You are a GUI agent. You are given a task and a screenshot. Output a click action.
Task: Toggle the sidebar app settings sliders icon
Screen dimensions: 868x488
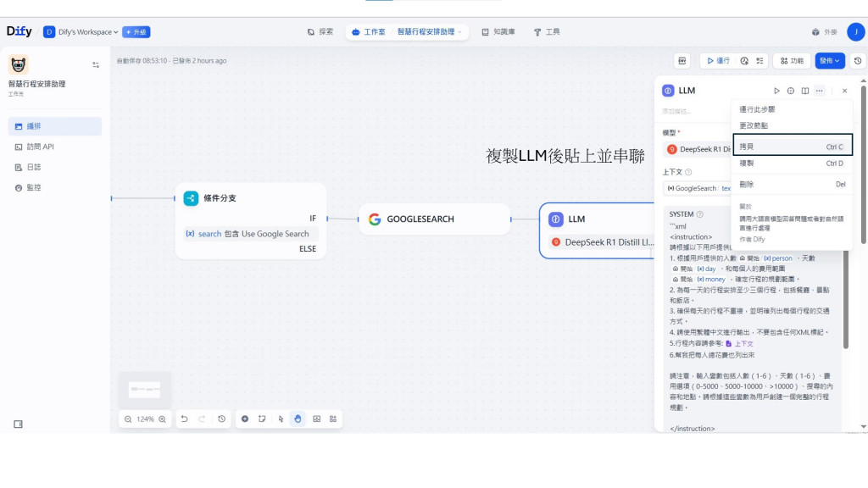(96, 64)
